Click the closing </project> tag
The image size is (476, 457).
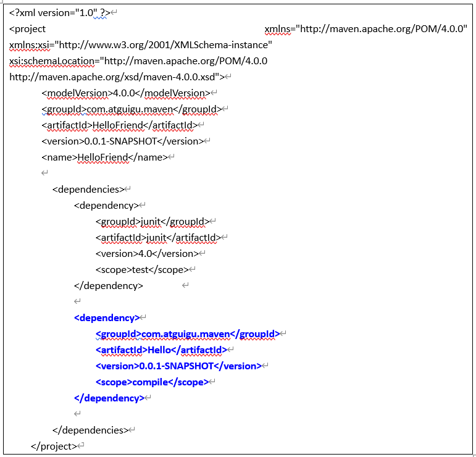(54, 447)
